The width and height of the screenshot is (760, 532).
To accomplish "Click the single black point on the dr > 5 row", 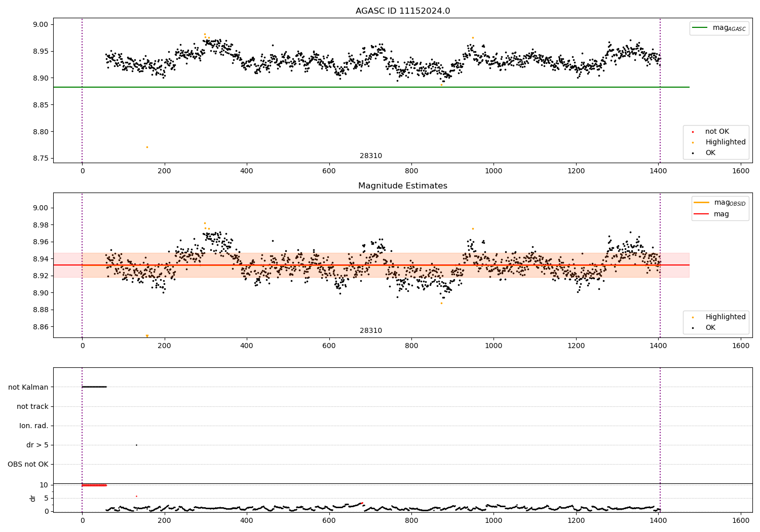I will [136, 445].
